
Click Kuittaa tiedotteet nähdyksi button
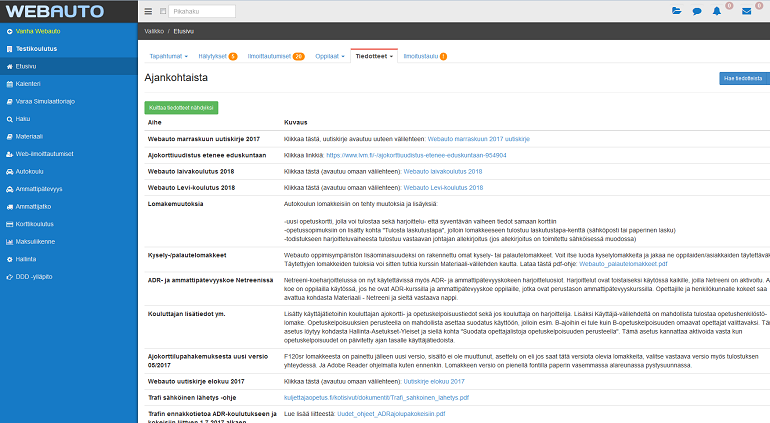click(180, 107)
